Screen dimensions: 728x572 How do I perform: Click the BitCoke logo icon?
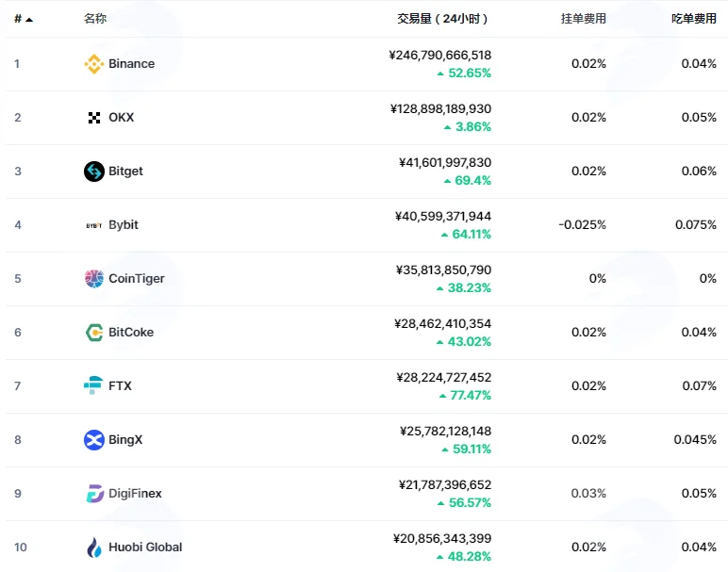[x=94, y=333]
